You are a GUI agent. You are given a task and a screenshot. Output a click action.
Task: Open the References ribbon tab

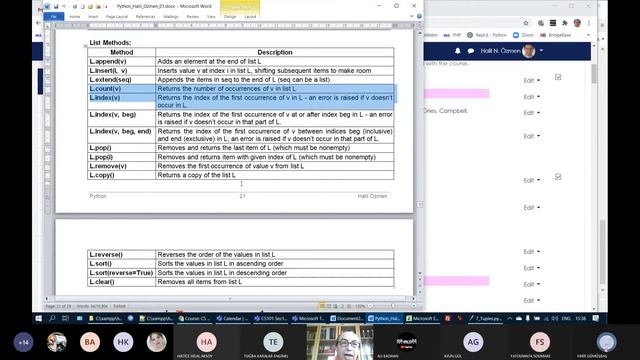point(145,17)
